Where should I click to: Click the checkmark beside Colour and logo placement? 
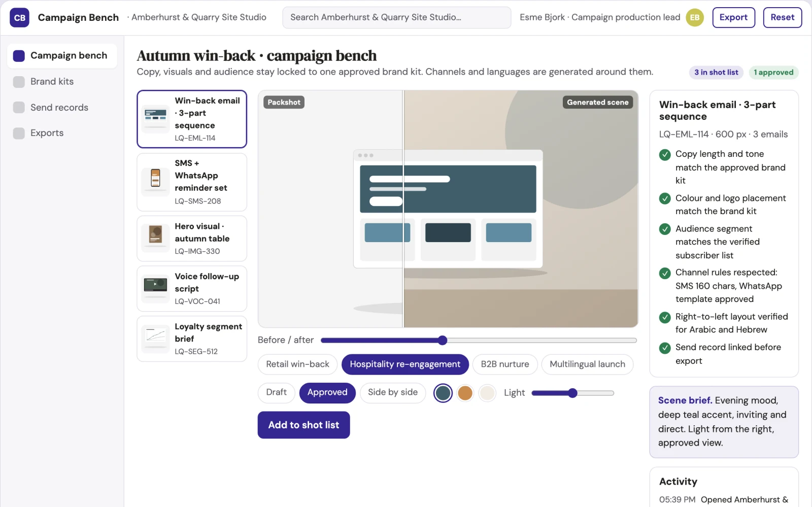pos(665,198)
